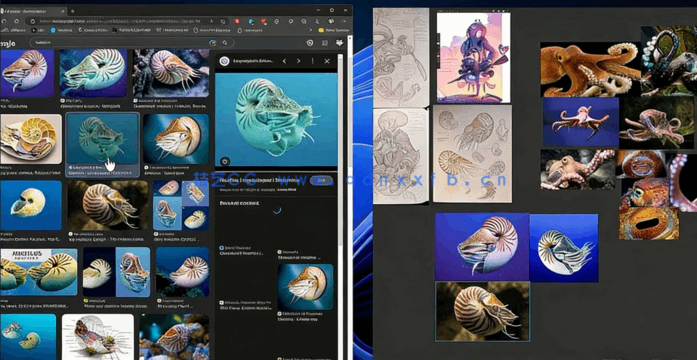The image size is (697, 360).
Task: Select lower pencil sketch page in board
Action: click(x=401, y=156)
